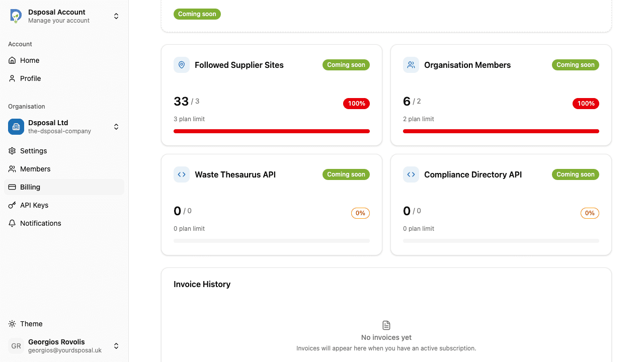644x362 pixels.
Task: Open Settings via the gear icon
Action: tap(12, 151)
